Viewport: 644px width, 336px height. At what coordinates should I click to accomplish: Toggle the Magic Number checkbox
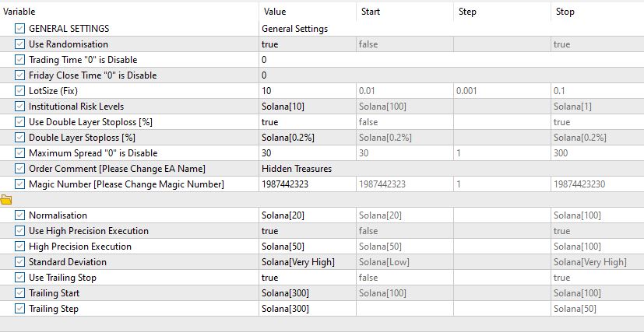pos(19,184)
